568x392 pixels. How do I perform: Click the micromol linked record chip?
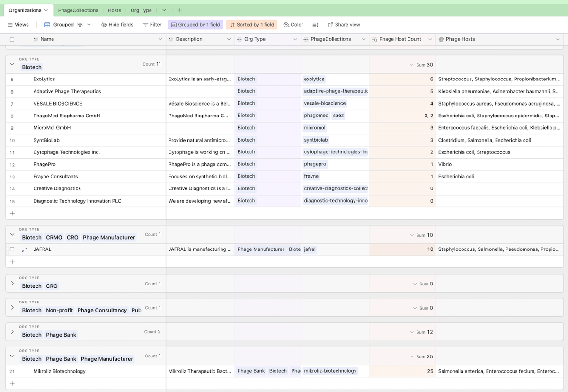click(315, 128)
